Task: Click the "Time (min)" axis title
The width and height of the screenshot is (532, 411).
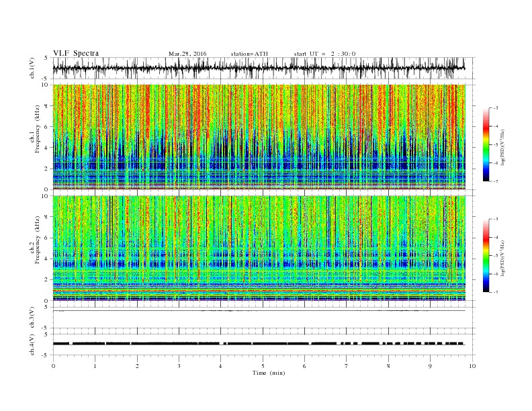Action: click(x=269, y=373)
